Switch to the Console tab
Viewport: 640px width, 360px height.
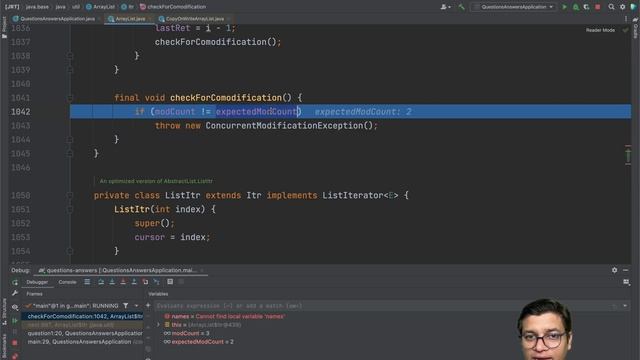(67, 282)
